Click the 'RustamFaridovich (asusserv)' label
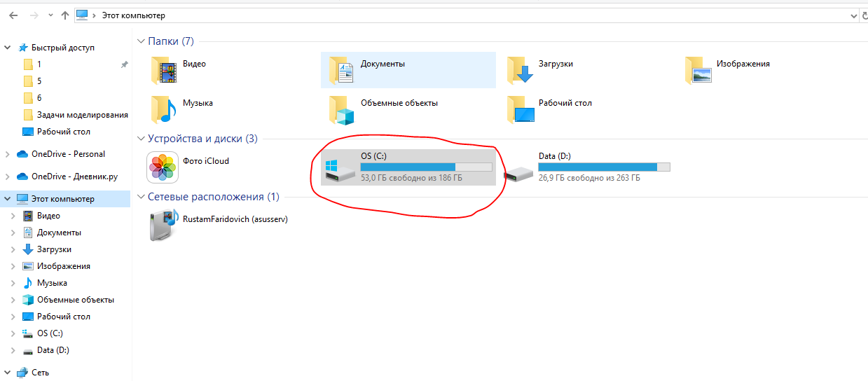 point(235,219)
